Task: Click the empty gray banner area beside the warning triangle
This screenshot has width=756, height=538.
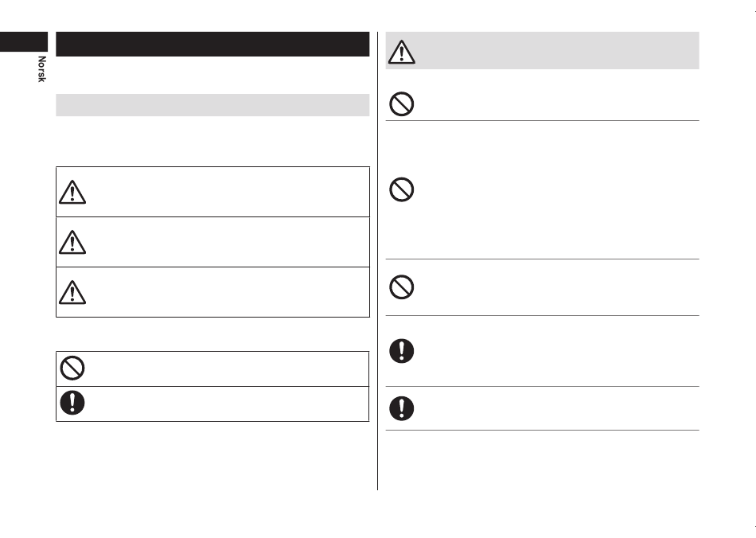Action: [x=559, y=51]
